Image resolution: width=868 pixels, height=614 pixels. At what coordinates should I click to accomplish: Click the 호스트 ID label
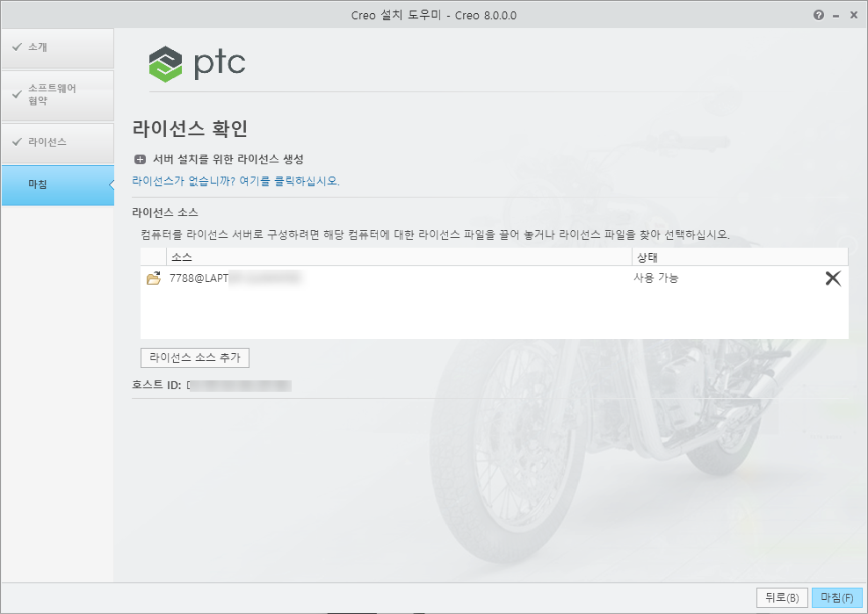(x=156, y=385)
